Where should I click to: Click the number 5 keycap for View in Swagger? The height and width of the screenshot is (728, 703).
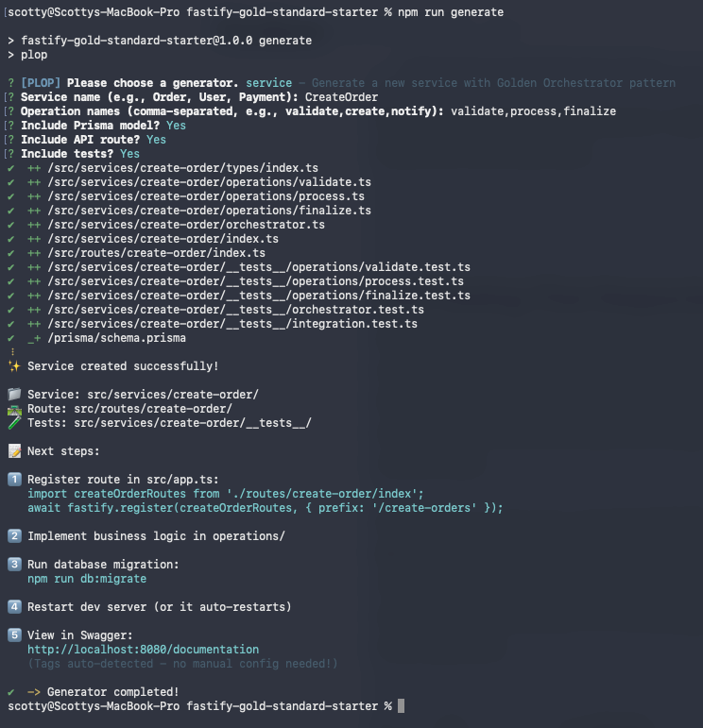(13, 635)
